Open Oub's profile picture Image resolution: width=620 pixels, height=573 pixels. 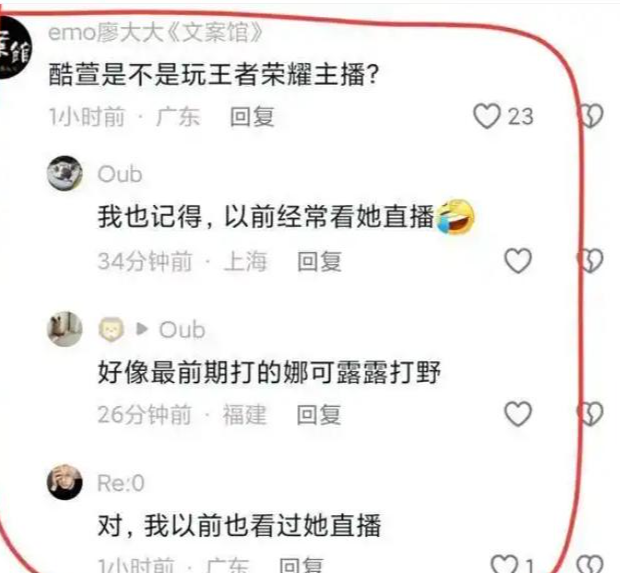click(65, 173)
